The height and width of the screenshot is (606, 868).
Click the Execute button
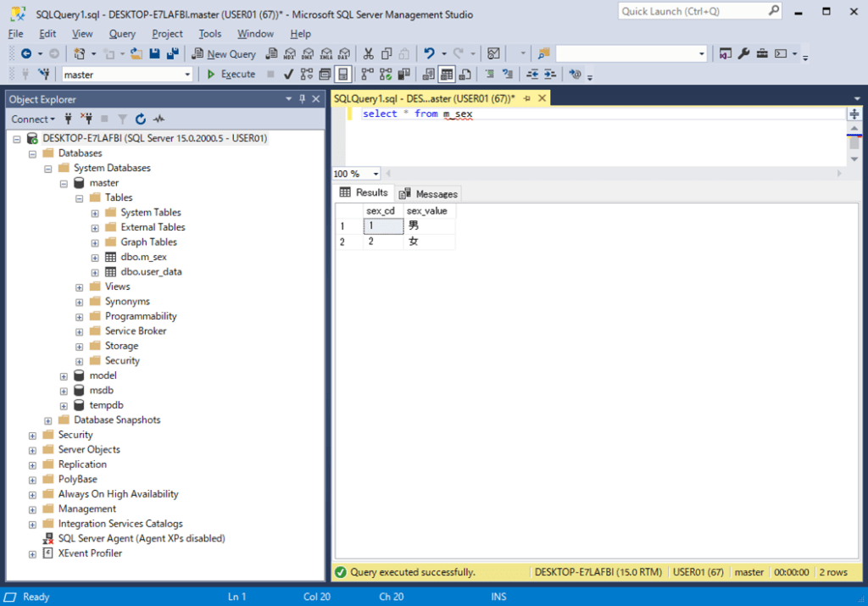point(231,75)
